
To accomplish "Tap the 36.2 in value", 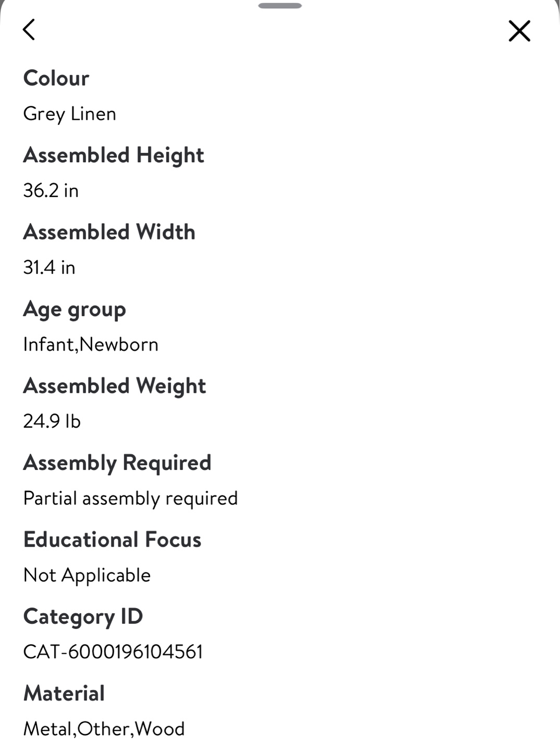I will pyautogui.click(x=51, y=190).
